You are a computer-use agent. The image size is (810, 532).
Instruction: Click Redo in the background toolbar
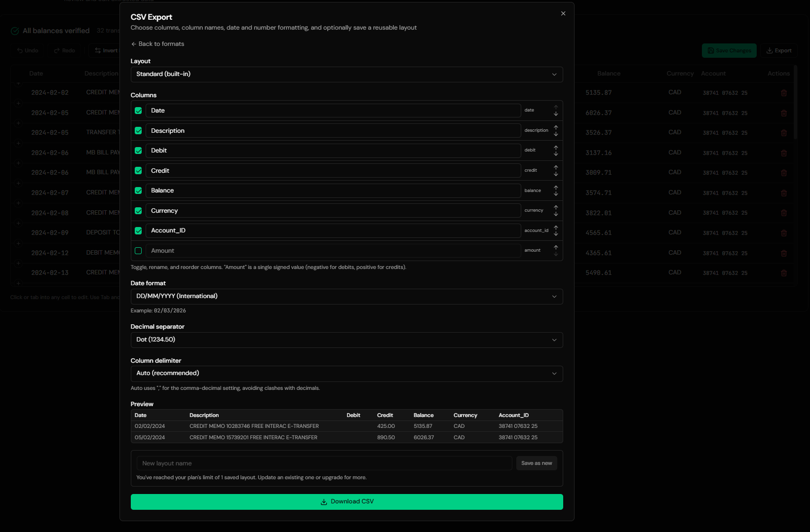click(65, 51)
